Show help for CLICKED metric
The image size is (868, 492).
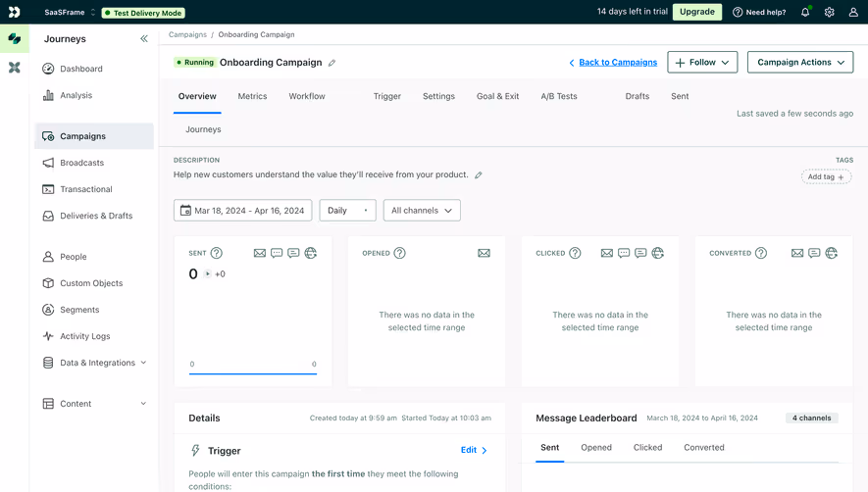[x=575, y=253]
